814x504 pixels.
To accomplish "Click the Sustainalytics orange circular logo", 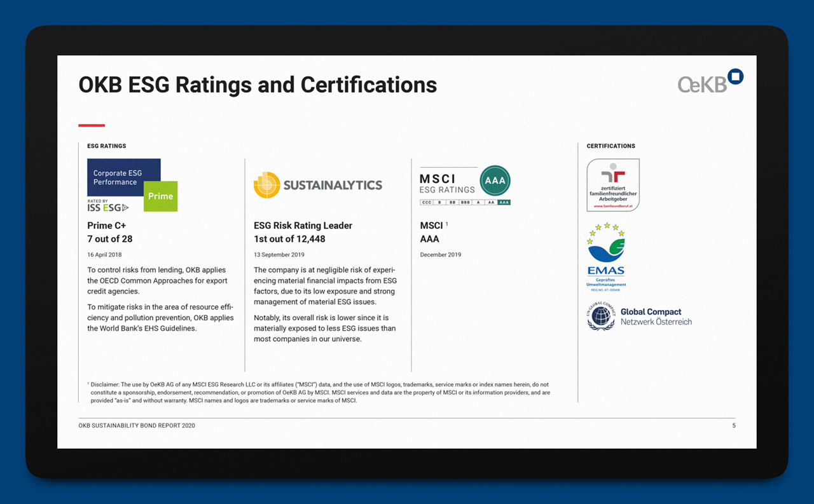I will pyautogui.click(x=266, y=185).
